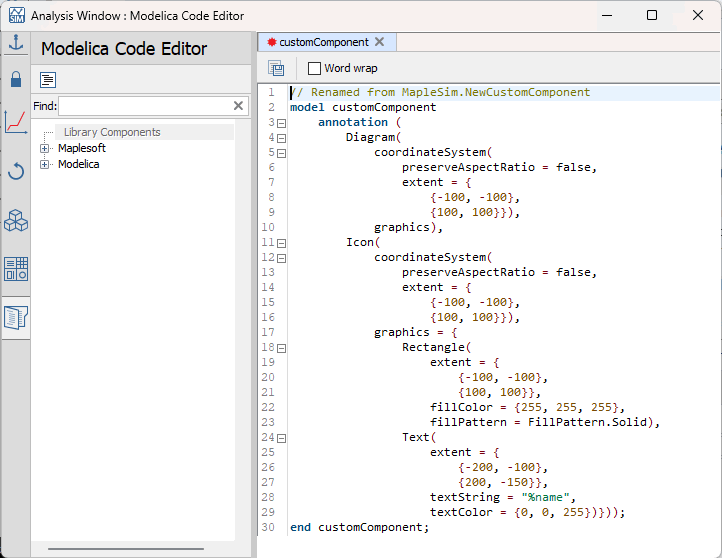Select the Modelica code editor sidebar icon
Screen dimensions: 722x558
[x=15, y=318]
